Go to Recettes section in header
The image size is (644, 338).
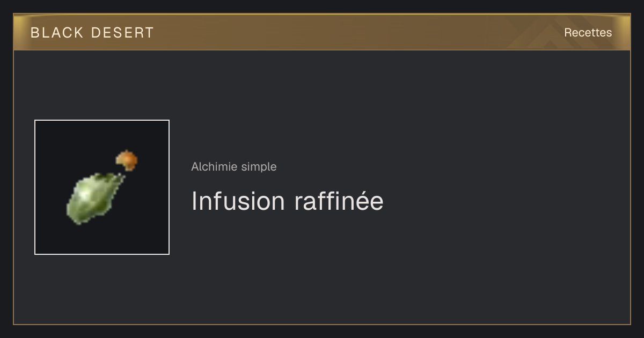click(588, 33)
